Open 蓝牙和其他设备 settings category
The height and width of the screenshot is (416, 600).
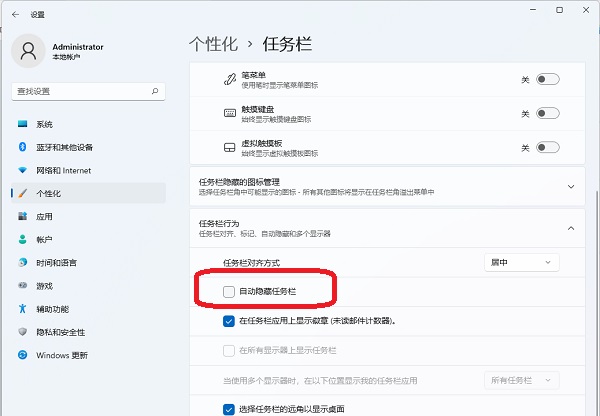[x=88, y=147]
